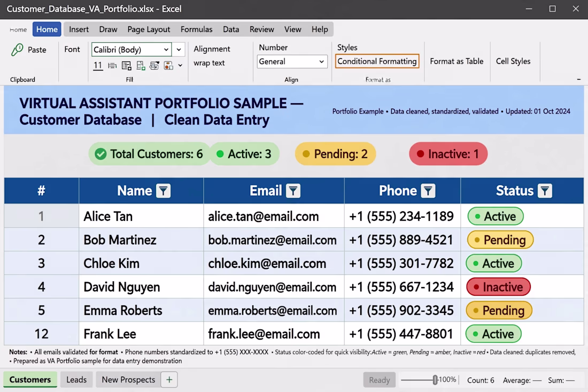Expand the chevron after the Fill group icons

coord(180,66)
